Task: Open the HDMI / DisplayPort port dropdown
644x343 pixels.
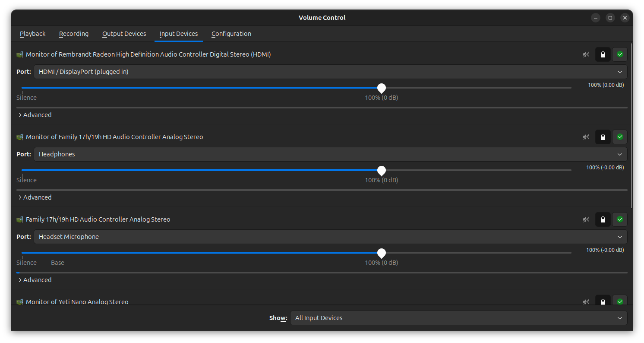Action: pyautogui.click(x=330, y=72)
